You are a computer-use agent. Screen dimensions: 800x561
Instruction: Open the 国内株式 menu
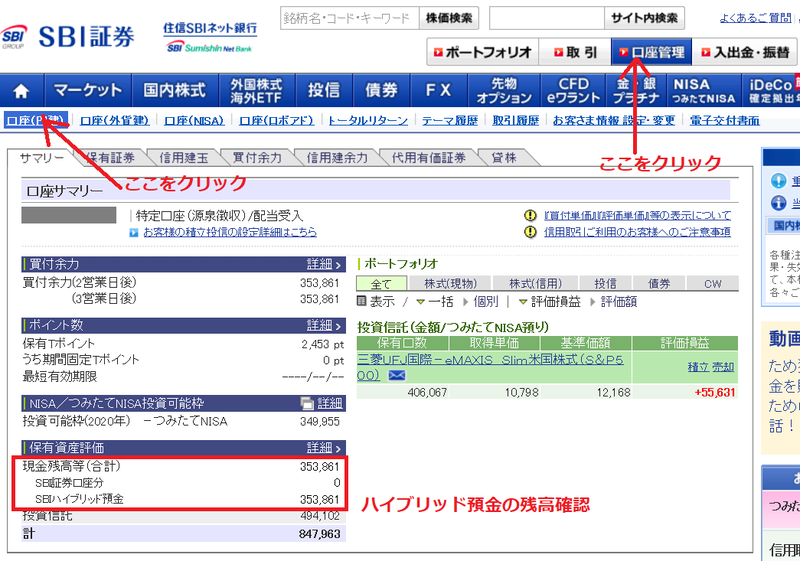click(175, 91)
